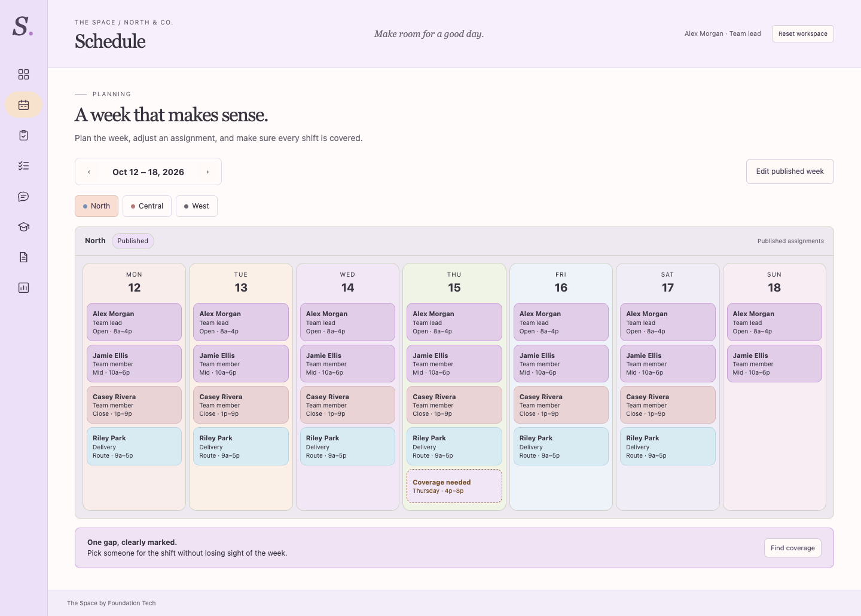
Task: Open the dashboard grid icon in sidebar
Action: pyautogui.click(x=23, y=74)
